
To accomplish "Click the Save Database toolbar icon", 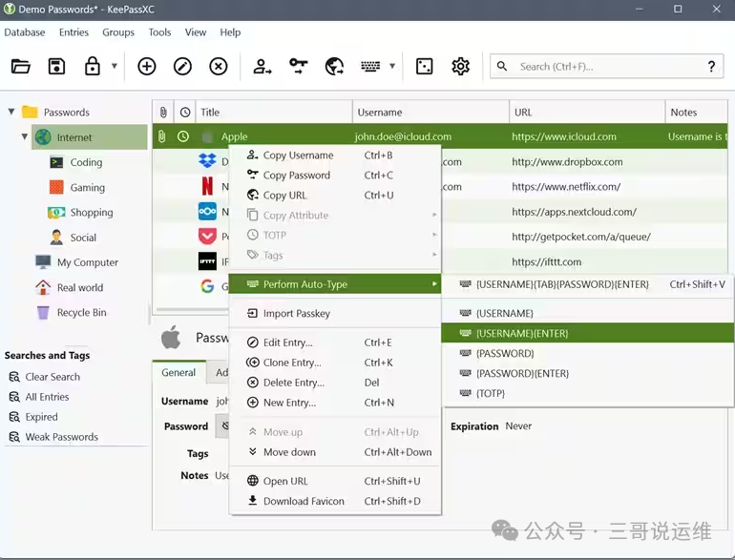I will 56,66.
